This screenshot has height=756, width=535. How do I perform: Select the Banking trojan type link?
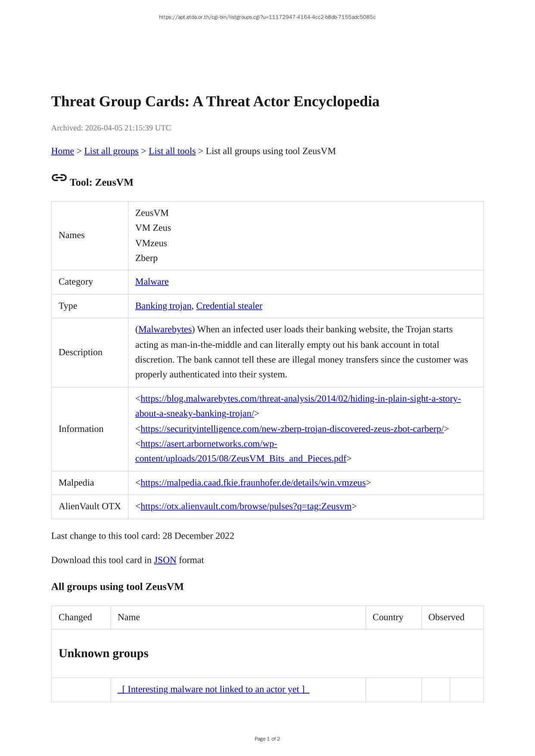click(163, 306)
